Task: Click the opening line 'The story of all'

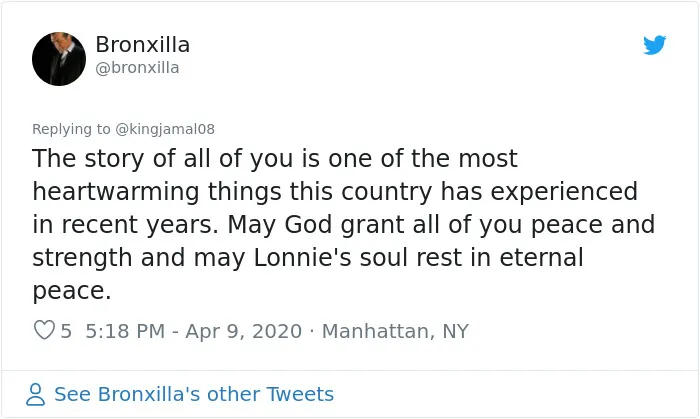Action: 121,158
